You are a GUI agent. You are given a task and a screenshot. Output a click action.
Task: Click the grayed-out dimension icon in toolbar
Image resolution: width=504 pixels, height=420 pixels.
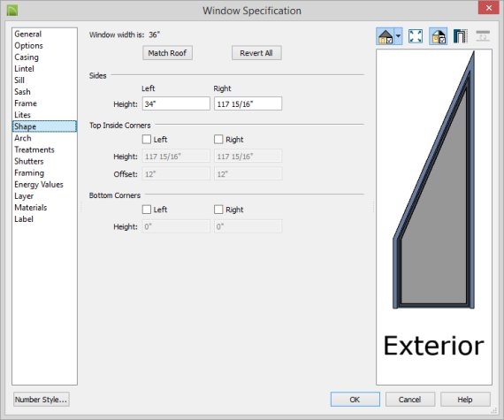pyautogui.click(x=483, y=36)
